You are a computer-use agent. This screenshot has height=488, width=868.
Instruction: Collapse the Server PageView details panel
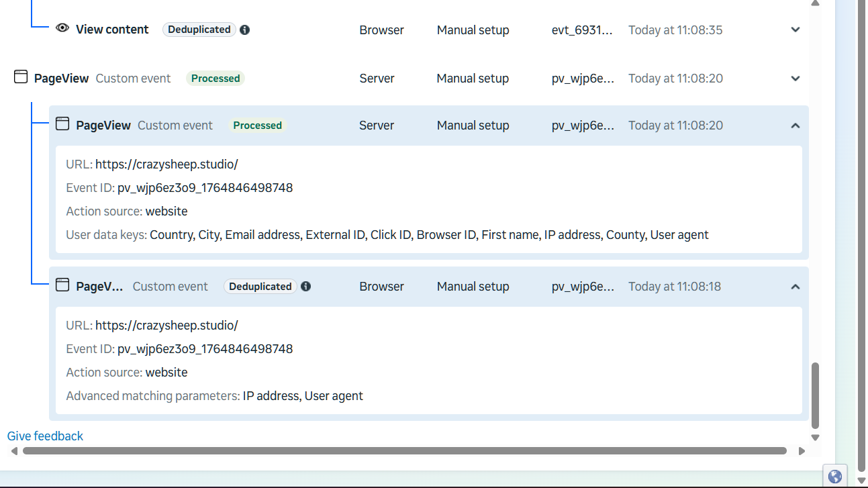(x=795, y=126)
